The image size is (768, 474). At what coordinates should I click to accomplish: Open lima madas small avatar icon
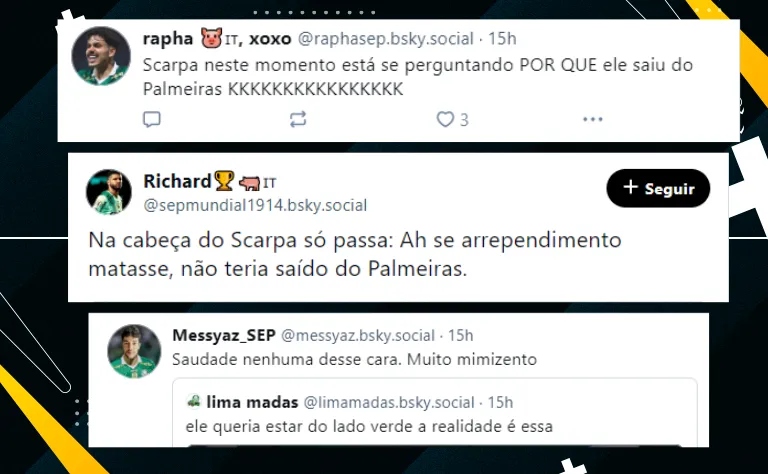click(x=194, y=402)
